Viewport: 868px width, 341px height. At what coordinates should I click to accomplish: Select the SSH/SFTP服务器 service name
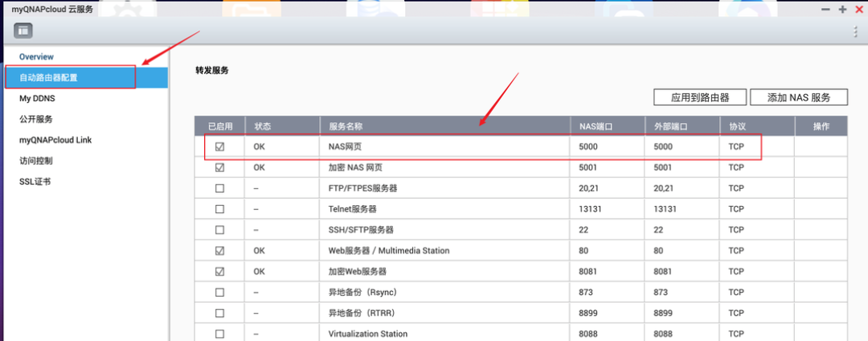(361, 230)
